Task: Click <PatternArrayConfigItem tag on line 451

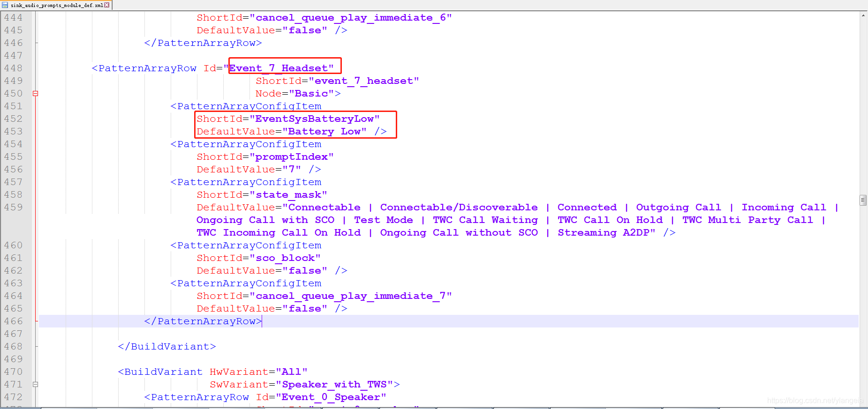Action: click(246, 106)
